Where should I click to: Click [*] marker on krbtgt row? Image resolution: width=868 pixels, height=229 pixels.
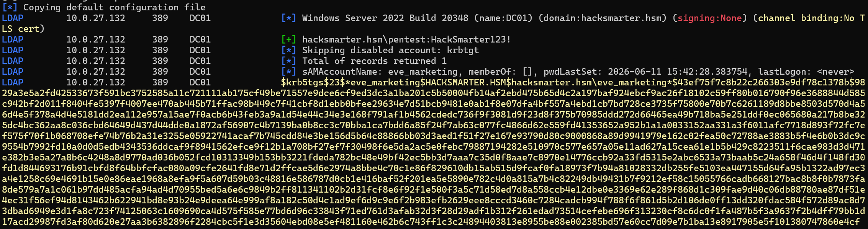pos(289,50)
